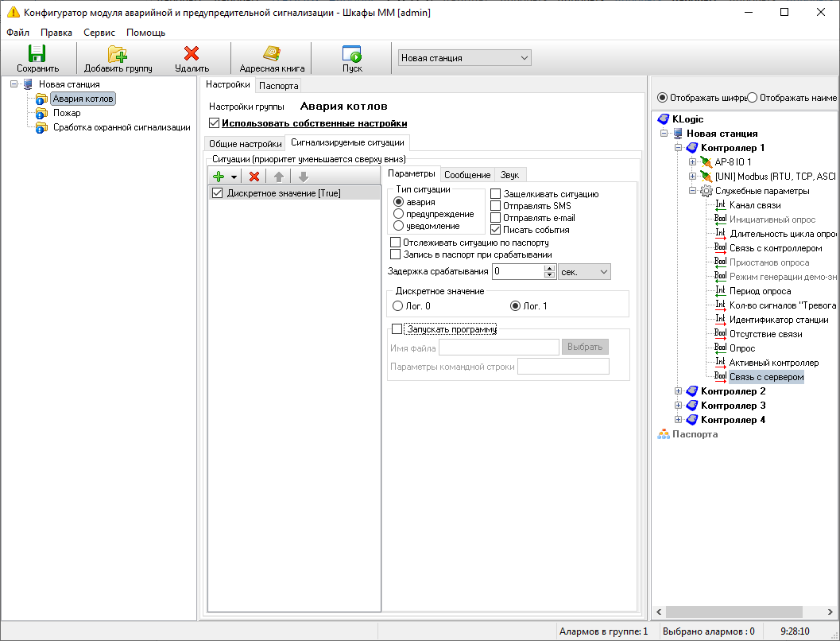Click the Add group (Добавить группу) icon

[x=118, y=54]
